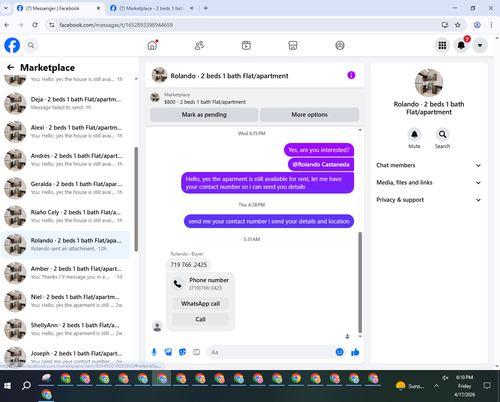Screen dimensions: 500x402
Task: Open Deja conversation in list
Action: (66, 103)
